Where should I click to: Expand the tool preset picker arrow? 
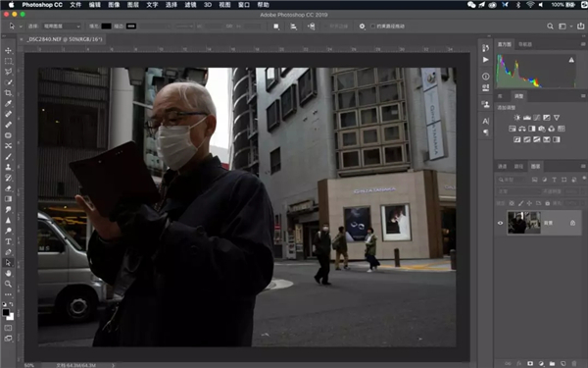coord(21,26)
